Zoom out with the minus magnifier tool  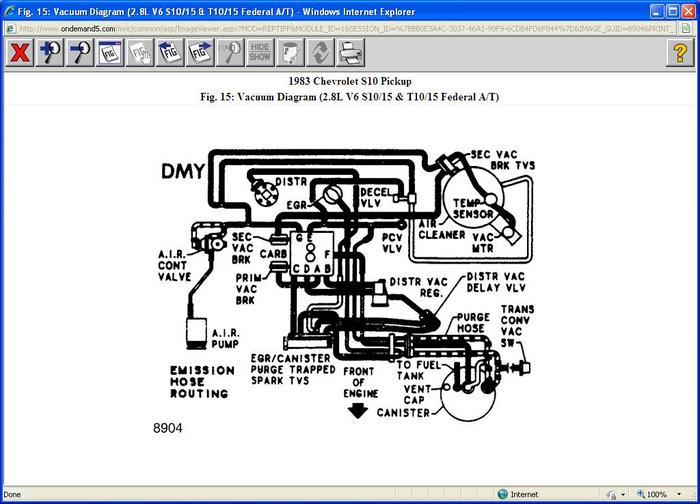[x=80, y=53]
